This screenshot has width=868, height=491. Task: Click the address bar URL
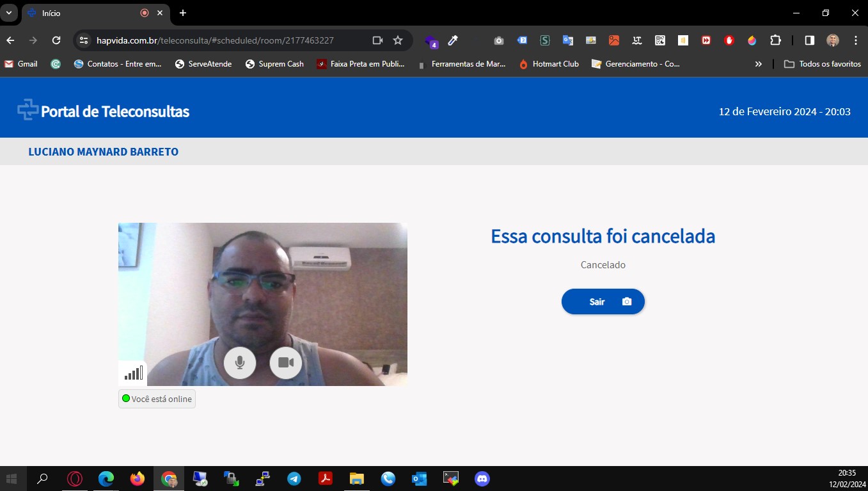pyautogui.click(x=215, y=40)
